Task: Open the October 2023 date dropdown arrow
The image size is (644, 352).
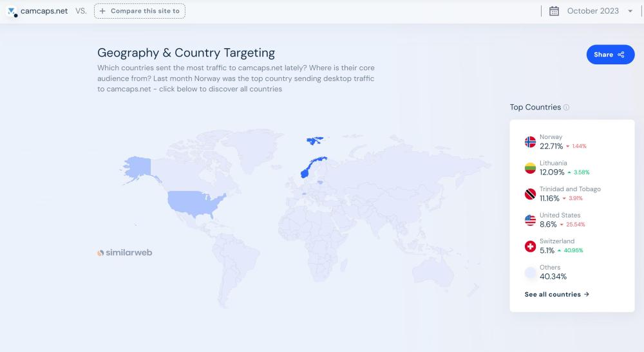Action: 630,11
